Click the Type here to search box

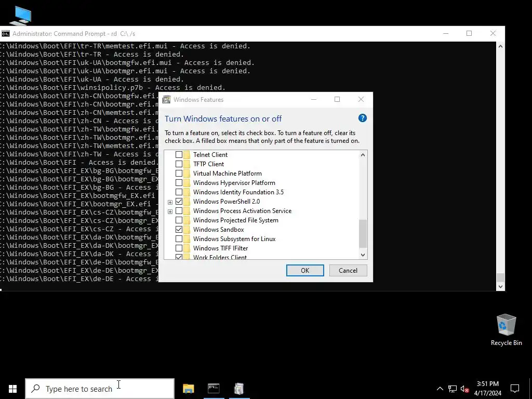pyautogui.click(x=100, y=389)
